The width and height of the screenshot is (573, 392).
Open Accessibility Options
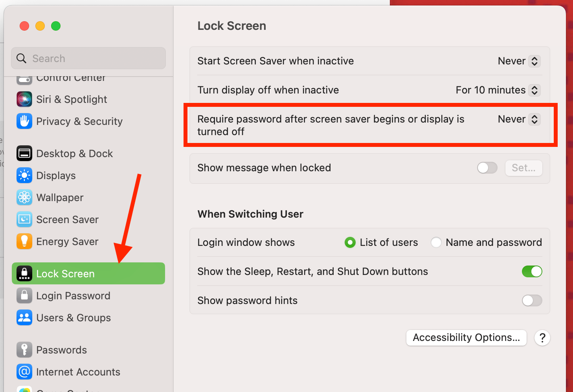point(466,337)
